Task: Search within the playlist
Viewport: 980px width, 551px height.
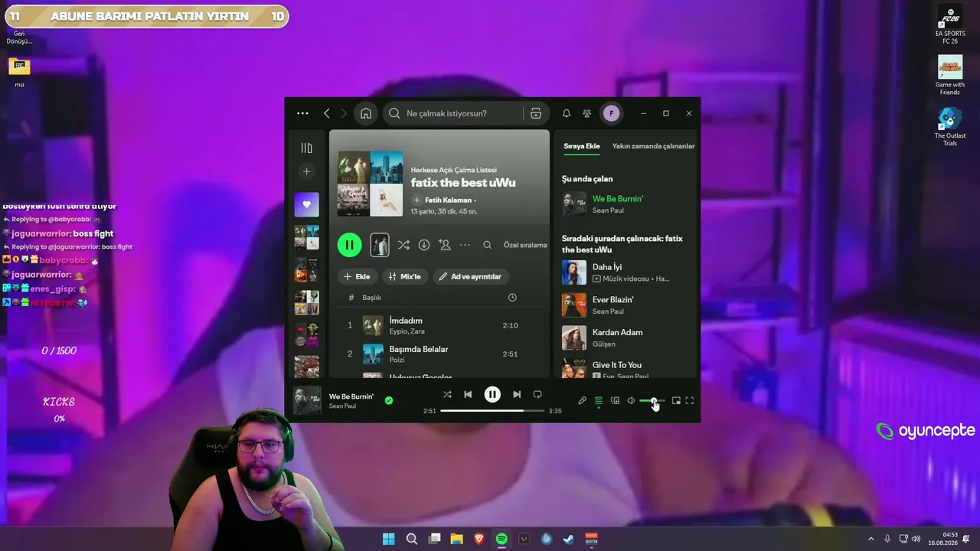Action: click(x=487, y=245)
